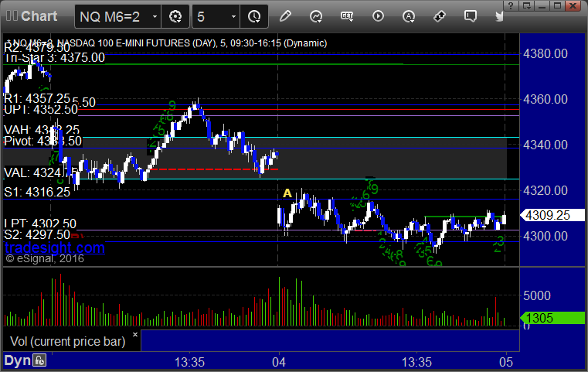Open the help question mark button
Screen dimensions: 588x372
point(510,5)
